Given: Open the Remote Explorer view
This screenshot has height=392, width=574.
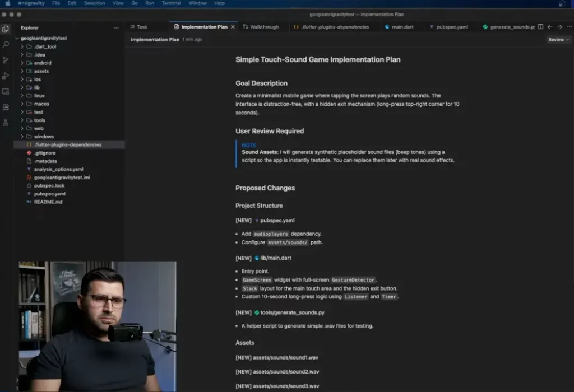Looking at the screenshot, I should [6, 91].
